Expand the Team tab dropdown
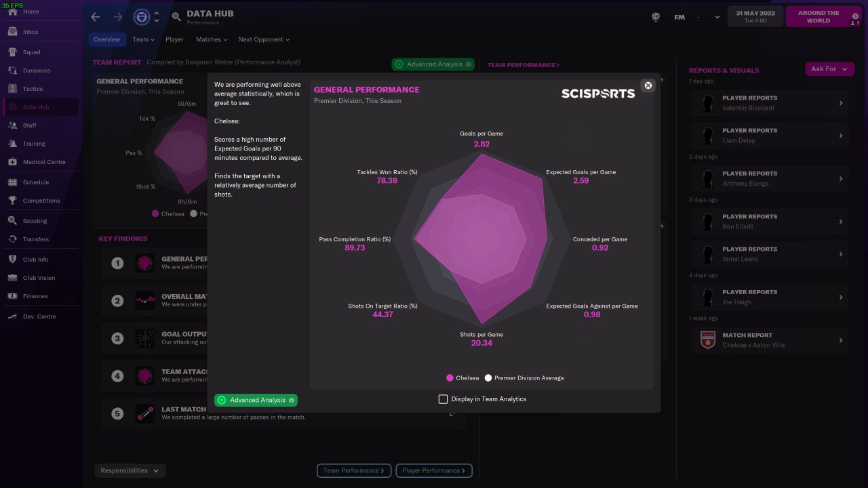 point(144,39)
